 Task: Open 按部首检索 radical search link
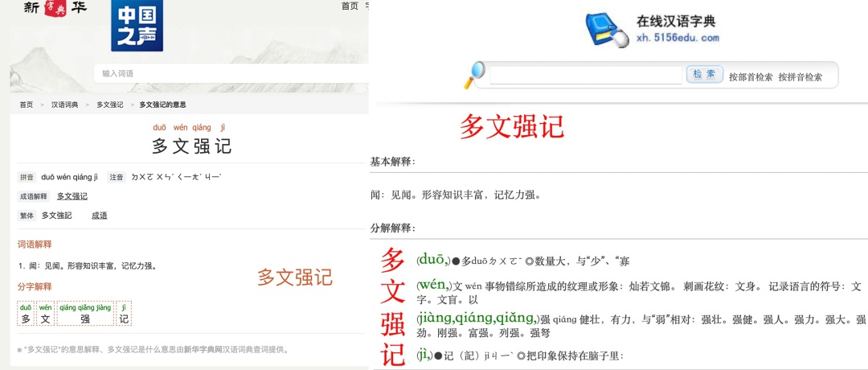[751, 77]
